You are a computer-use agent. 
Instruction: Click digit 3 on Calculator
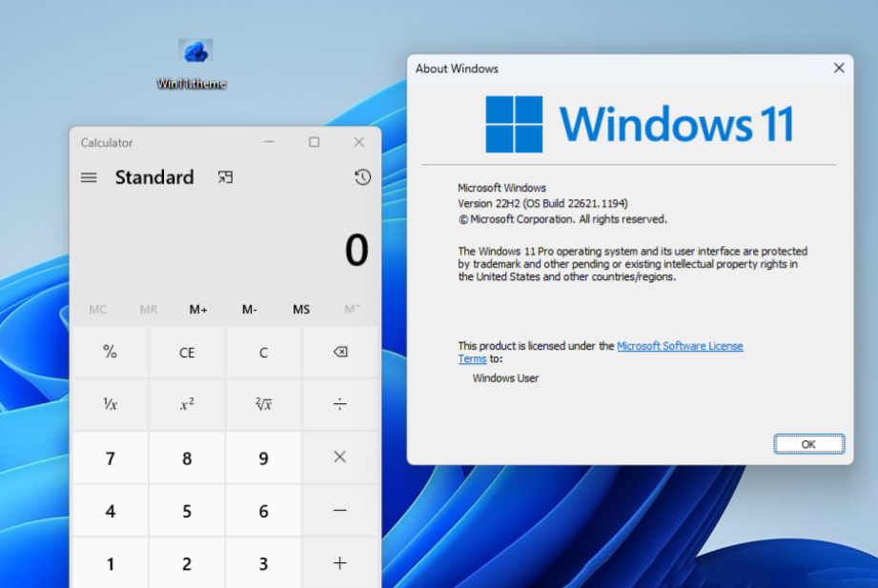(x=263, y=563)
